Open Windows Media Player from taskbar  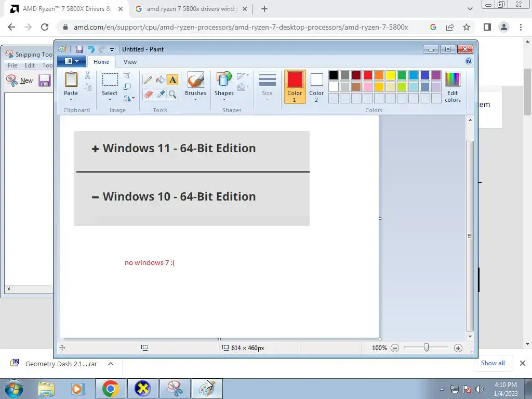(77, 389)
